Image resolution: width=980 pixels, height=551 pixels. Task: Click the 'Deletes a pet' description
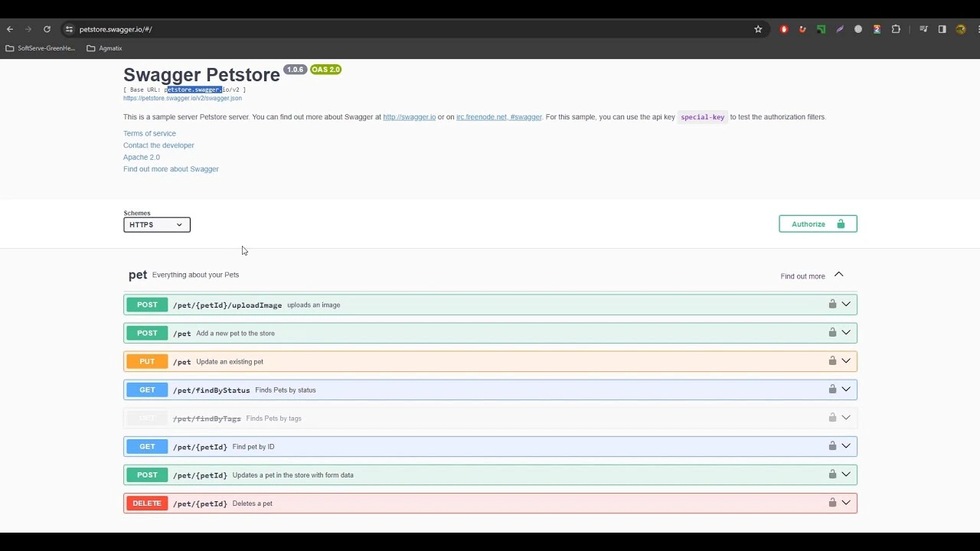(253, 504)
